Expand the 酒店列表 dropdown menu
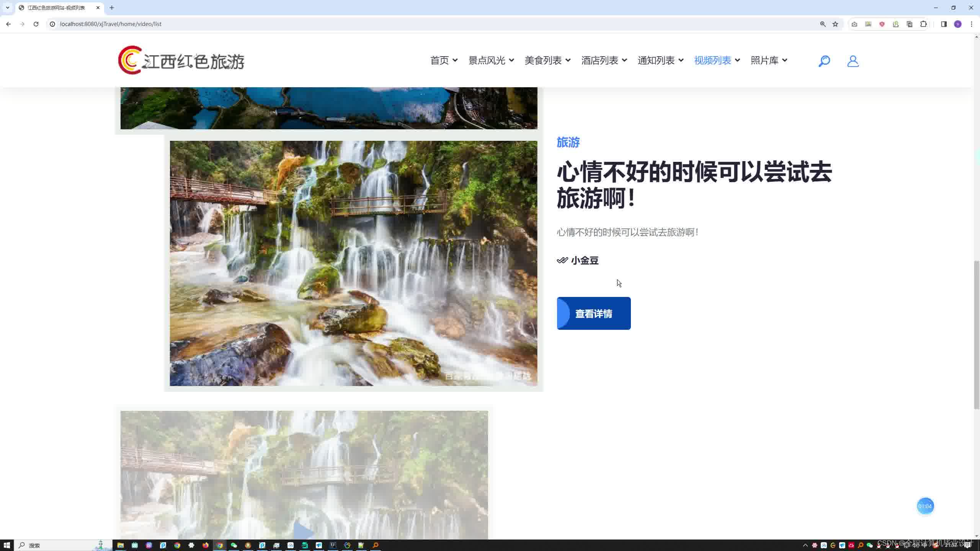The height and width of the screenshot is (551, 980). coord(604,60)
